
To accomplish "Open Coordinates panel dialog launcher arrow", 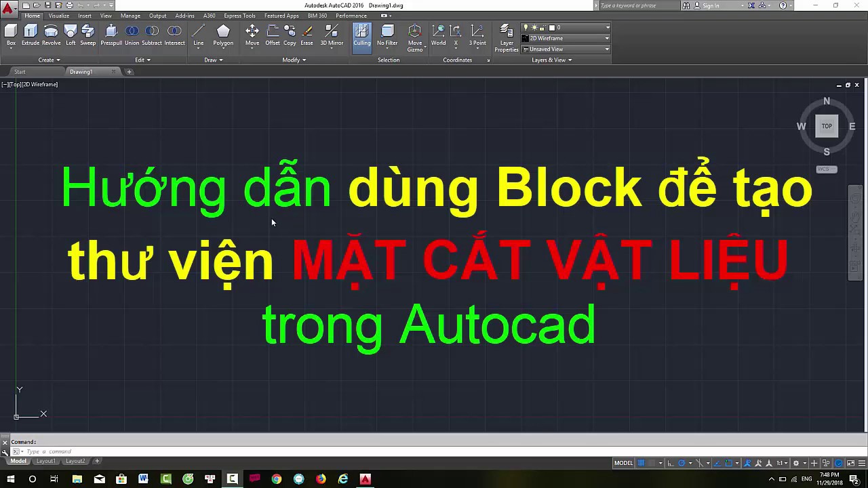I will [488, 60].
